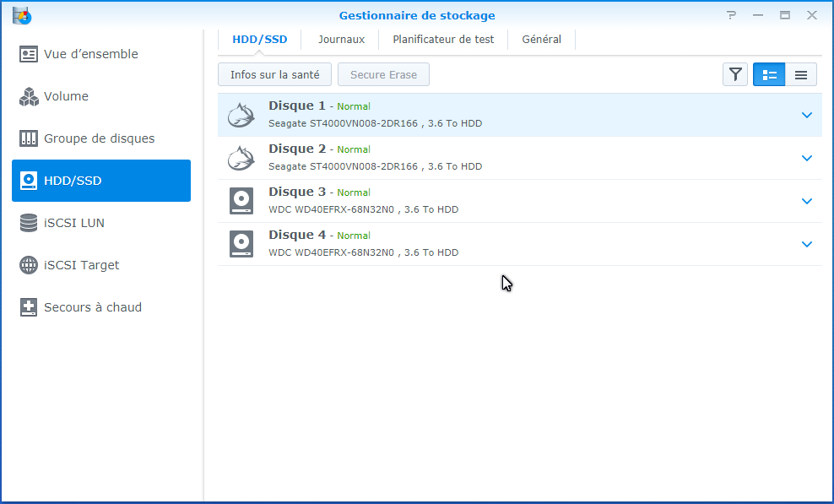834x504 pixels.
Task: Click the Seagate logo icon of Disque 1
Action: pos(241,115)
